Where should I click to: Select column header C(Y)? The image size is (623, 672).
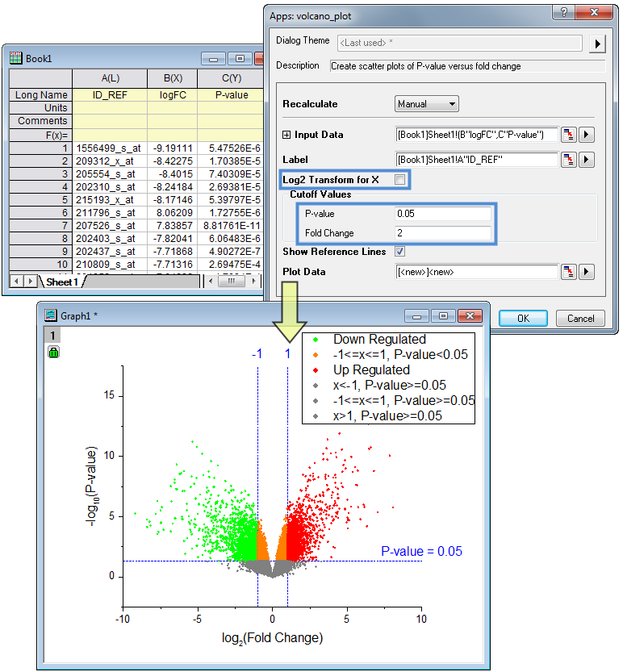pos(232,79)
